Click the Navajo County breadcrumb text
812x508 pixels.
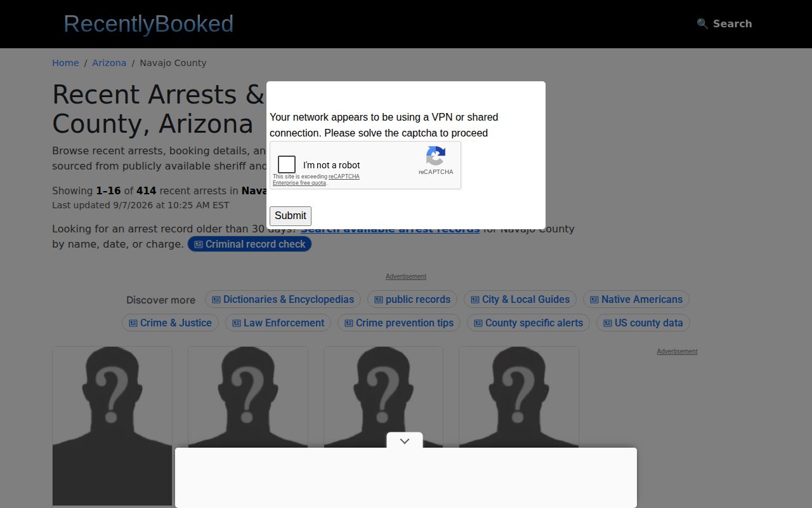point(173,63)
